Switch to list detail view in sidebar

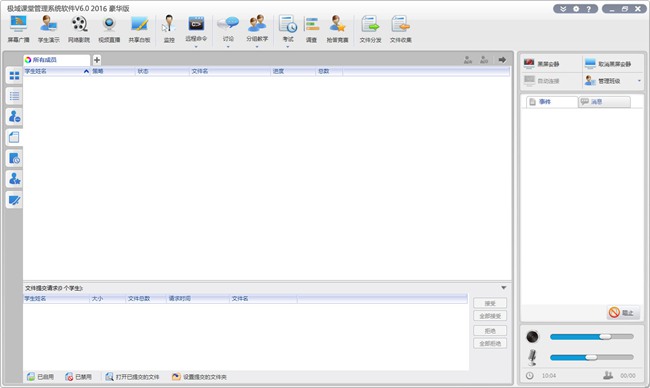(x=14, y=96)
